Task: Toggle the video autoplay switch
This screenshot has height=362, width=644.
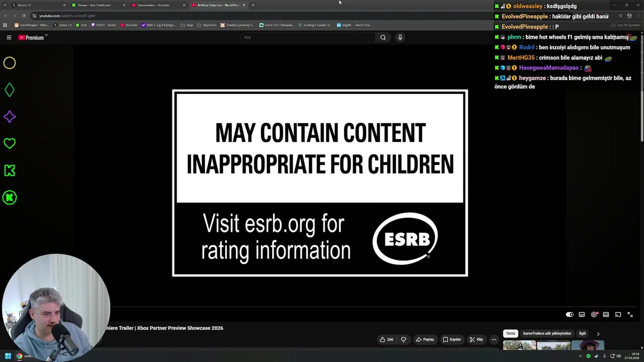Action: (570, 315)
